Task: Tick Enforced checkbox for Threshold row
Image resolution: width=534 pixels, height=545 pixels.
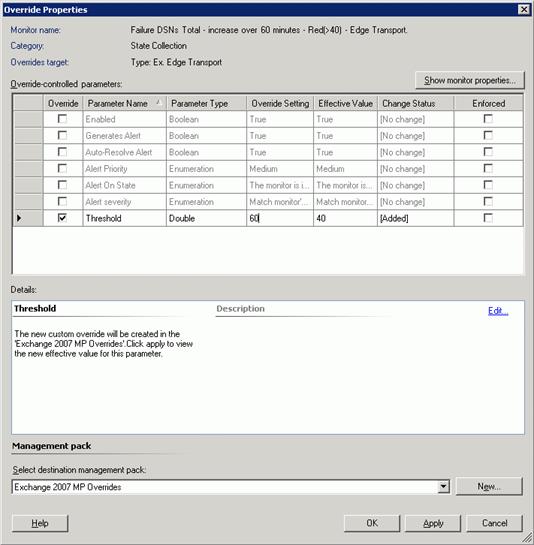Action: pyautogui.click(x=488, y=218)
